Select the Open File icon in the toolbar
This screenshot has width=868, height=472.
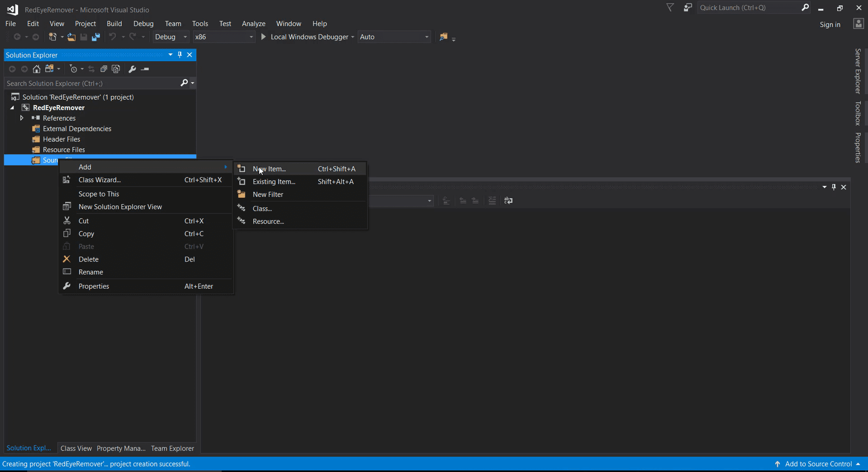[x=71, y=37]
